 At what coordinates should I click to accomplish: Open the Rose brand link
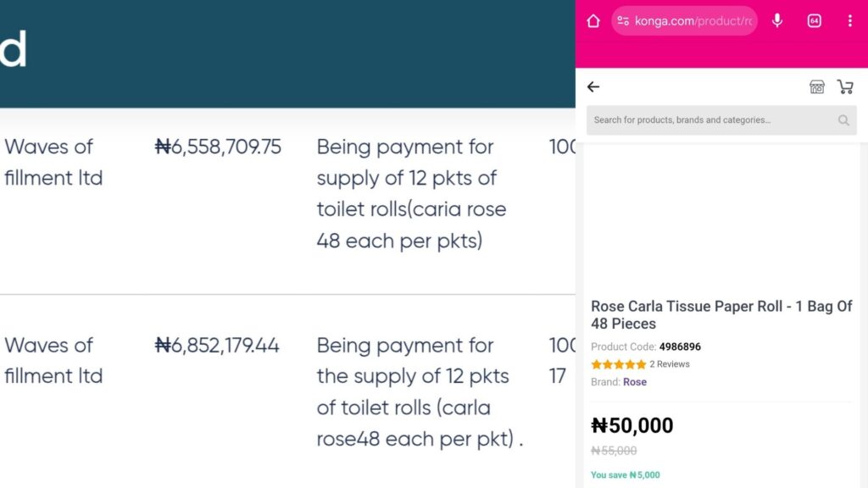point(635,382)
